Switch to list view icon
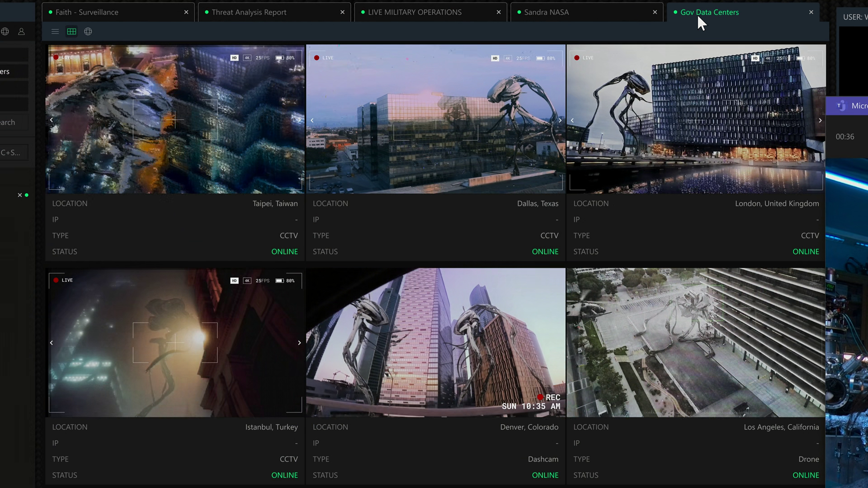The width and height of the screenshot is (868, 488). 55,32
